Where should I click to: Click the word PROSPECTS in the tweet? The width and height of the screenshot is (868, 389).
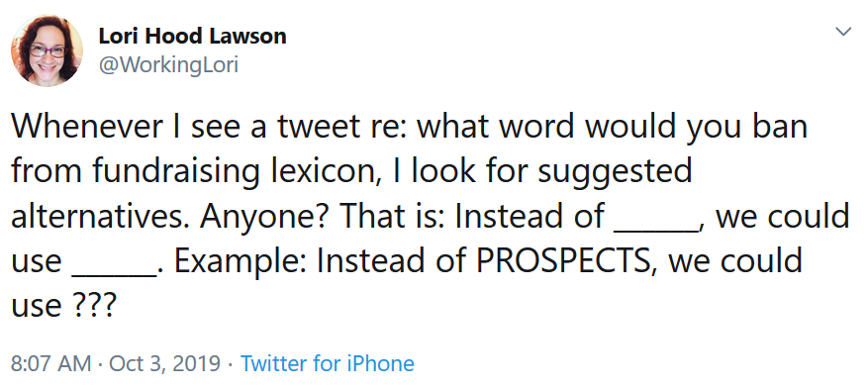coord(563,260)
